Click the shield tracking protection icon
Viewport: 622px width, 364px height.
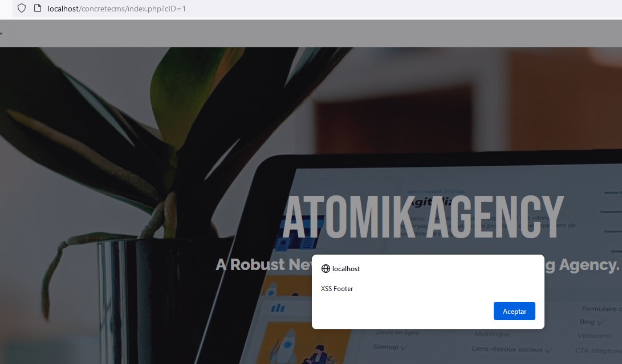[x=22, y=8]
